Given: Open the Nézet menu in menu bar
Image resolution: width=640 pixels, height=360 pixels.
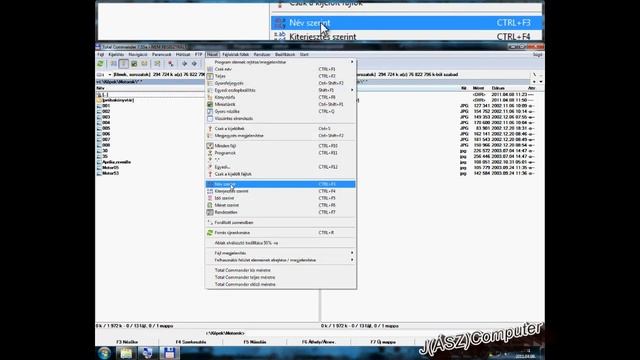Looking at the screenshot, I should click(x=212, y=54).
